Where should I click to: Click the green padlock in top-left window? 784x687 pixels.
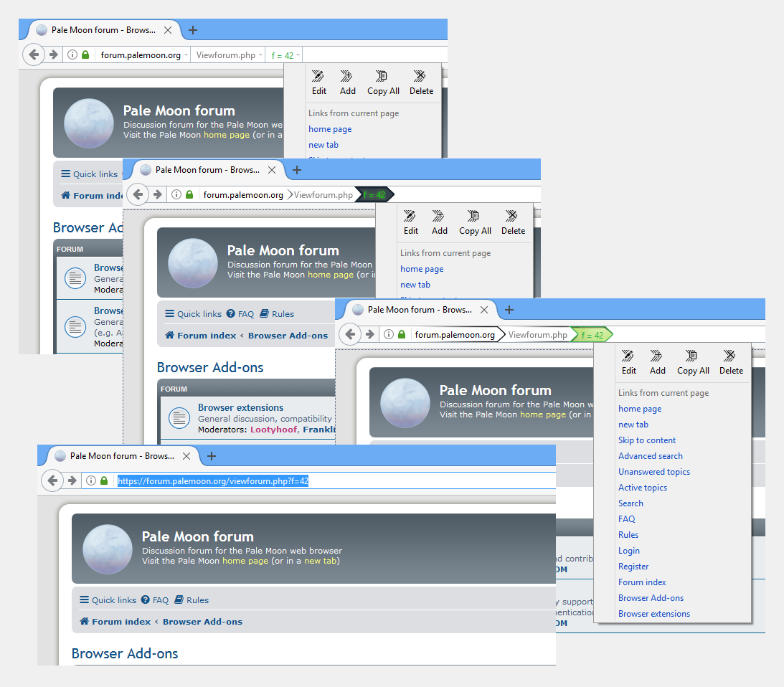pos(85,55)
